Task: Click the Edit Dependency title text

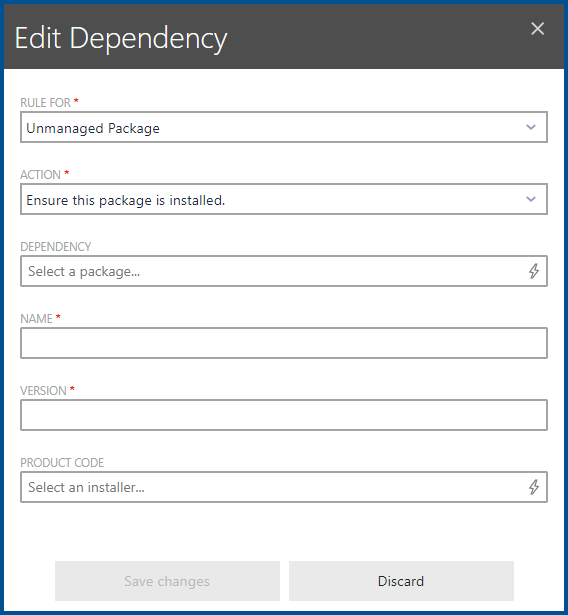Action: coord(121,38)
